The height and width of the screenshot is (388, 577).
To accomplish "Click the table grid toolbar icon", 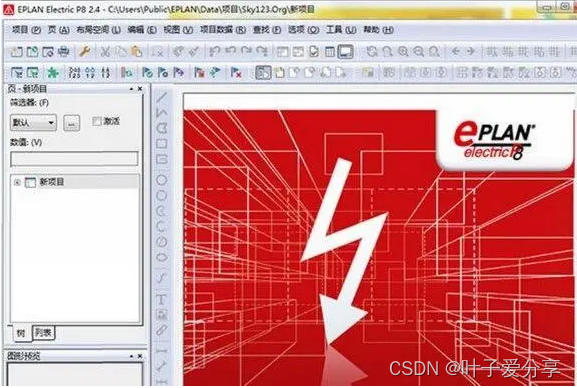I will (330, 52).
